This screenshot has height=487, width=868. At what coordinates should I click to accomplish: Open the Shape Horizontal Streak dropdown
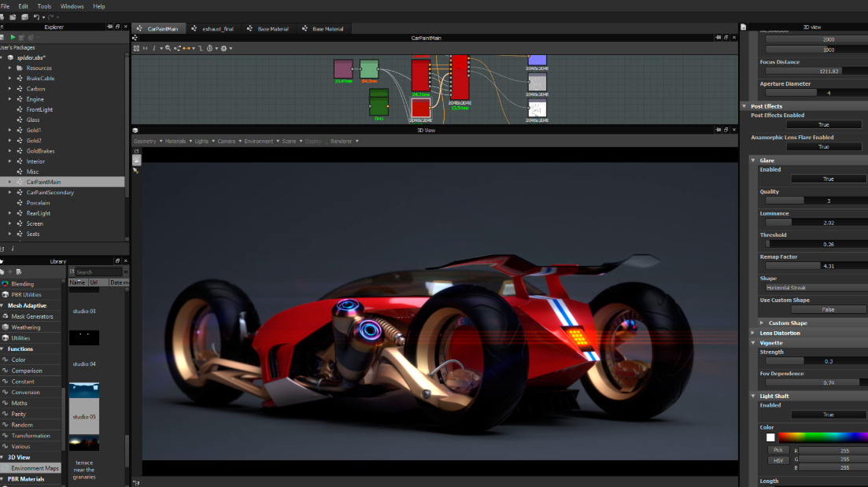[x=817, y=288]
